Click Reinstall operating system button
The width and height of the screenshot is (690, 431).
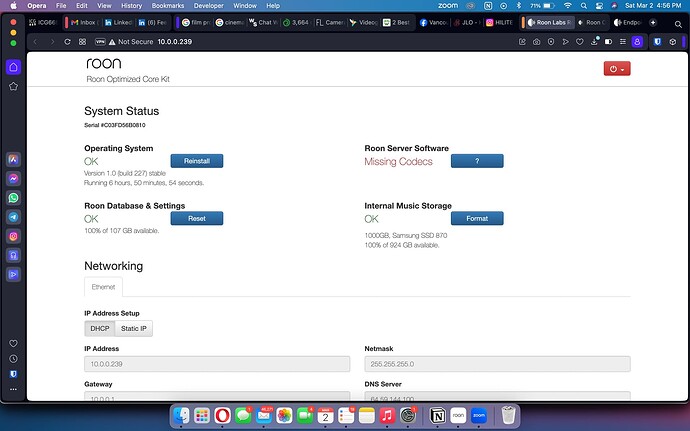(x=197, y=161)
